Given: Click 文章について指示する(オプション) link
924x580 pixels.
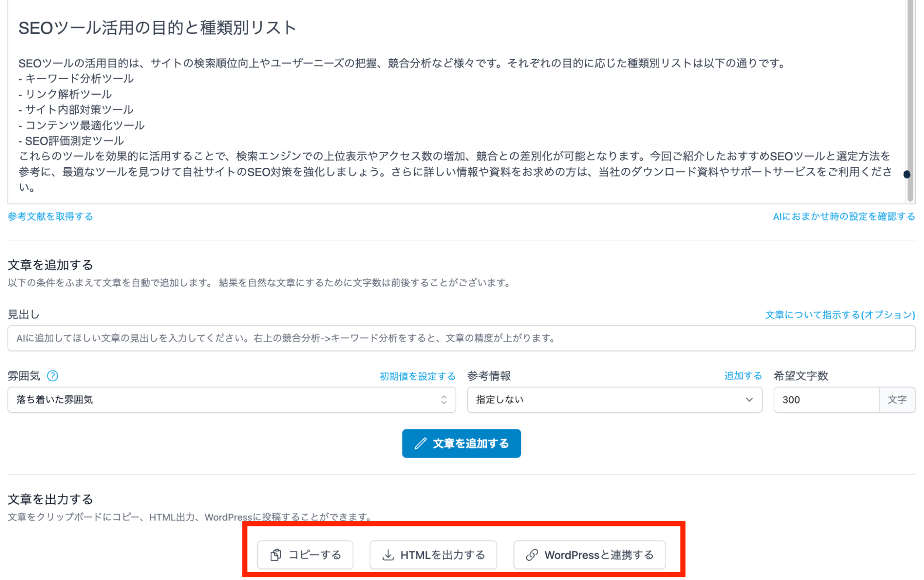Looking at the screenshot, I should point(840,315).
